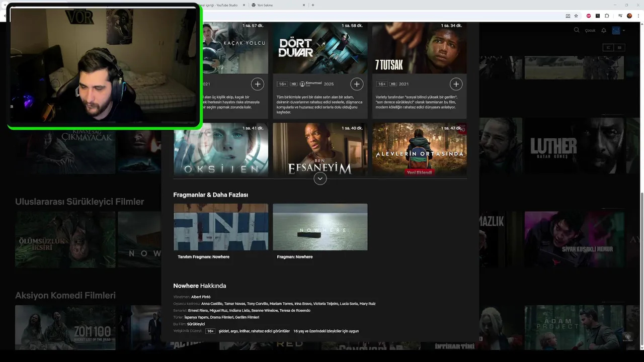Open cast member Lucia Soria link
The width and height of the screenshot is (644, 362).
tap(349, 304)
